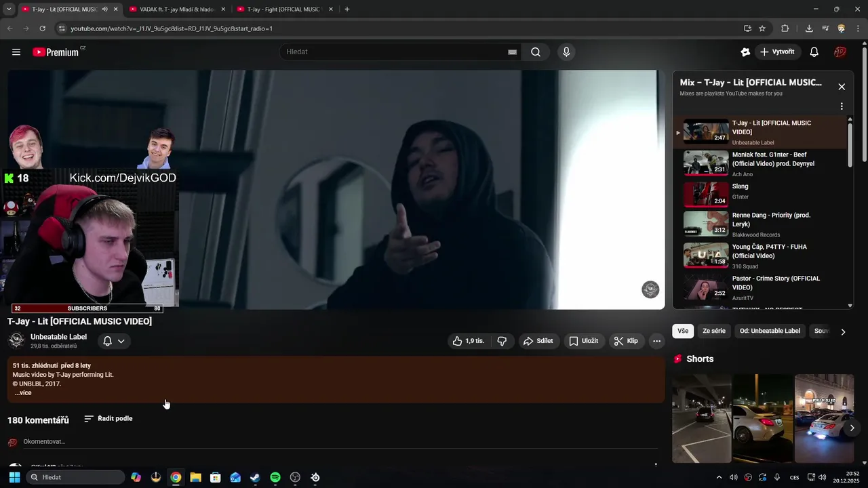The image size is (868, 488).
Task: Reload the page in Chrome
Action: [42, 28]
